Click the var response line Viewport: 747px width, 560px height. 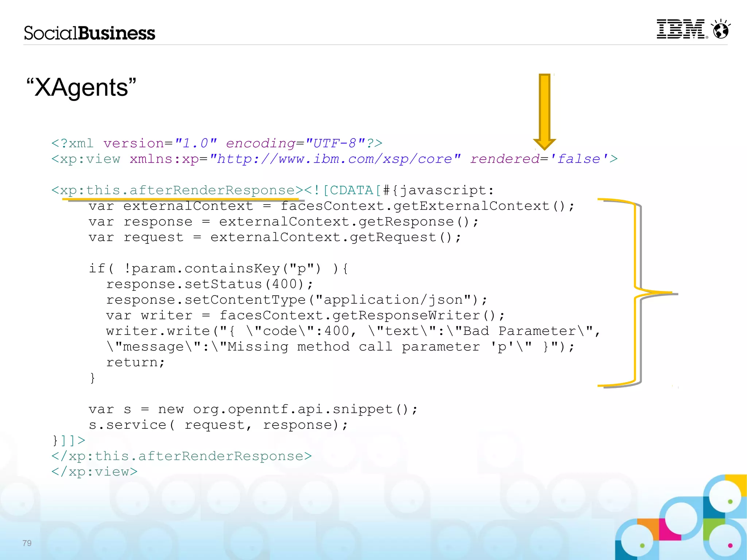[284, 222]
